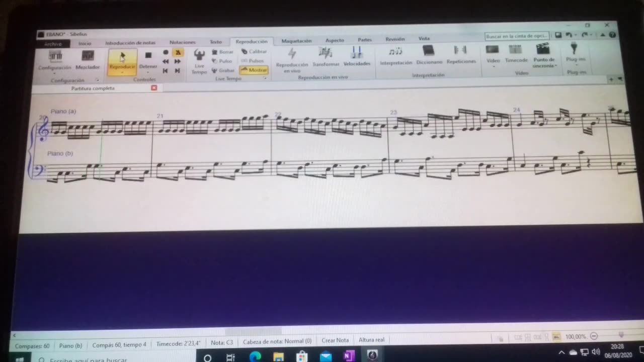Open the help question mark
644x362 pixels.
612,35
